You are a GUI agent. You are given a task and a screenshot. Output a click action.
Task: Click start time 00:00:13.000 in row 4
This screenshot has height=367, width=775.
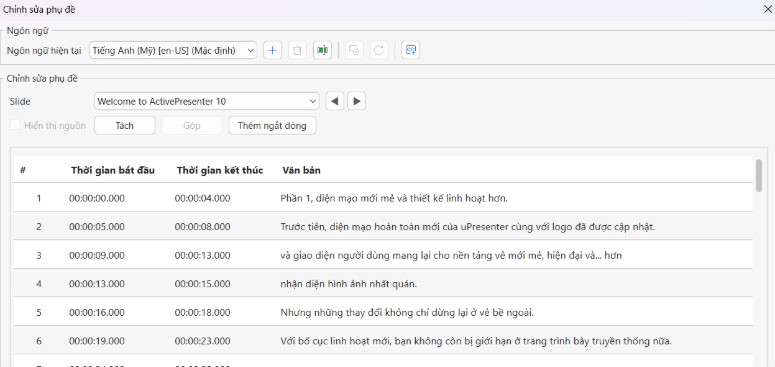(x=97, y=284)
